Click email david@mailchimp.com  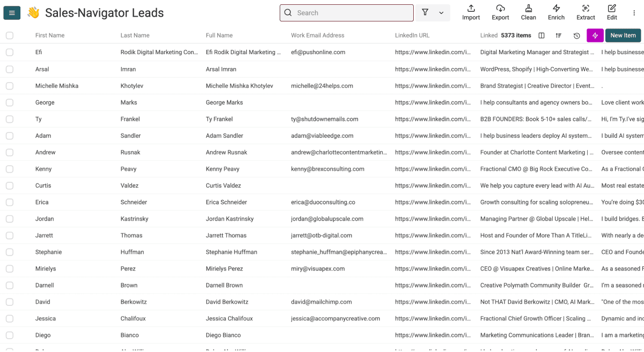pyautogui.click(x=321, y=302)
